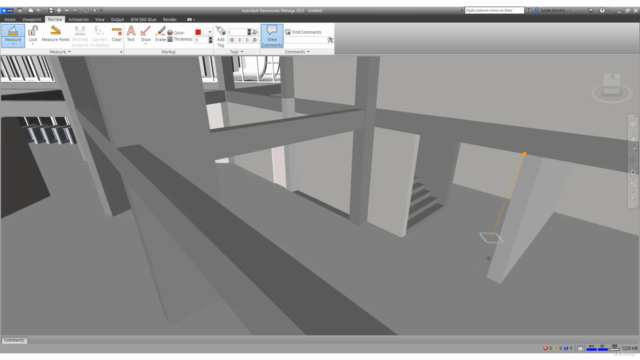This screenshot has height=360, width=640.
Task: Click the memory usage indicator in status bar
Action: [x=629, y=348]
